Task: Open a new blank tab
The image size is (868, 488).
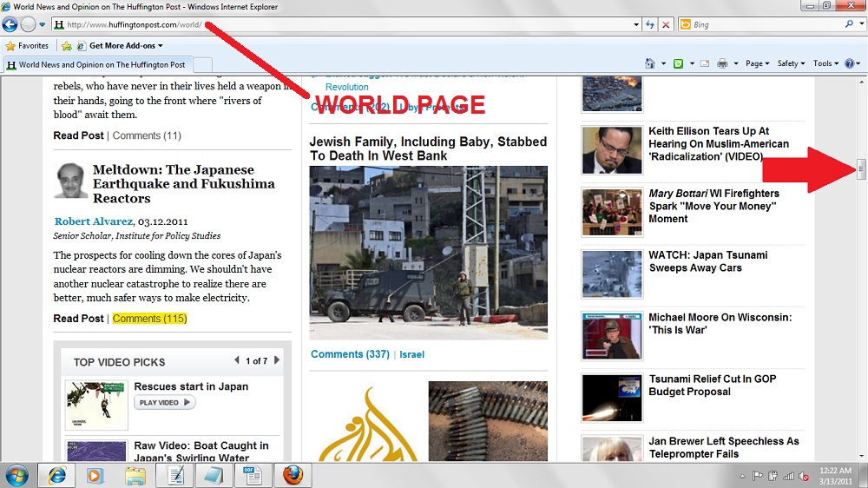Action: 202,65
